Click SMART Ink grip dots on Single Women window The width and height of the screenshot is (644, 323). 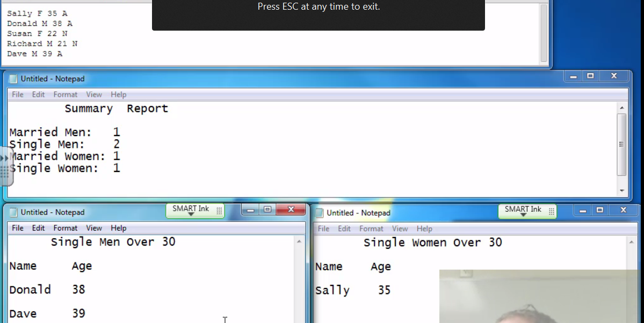coord(552,212)
